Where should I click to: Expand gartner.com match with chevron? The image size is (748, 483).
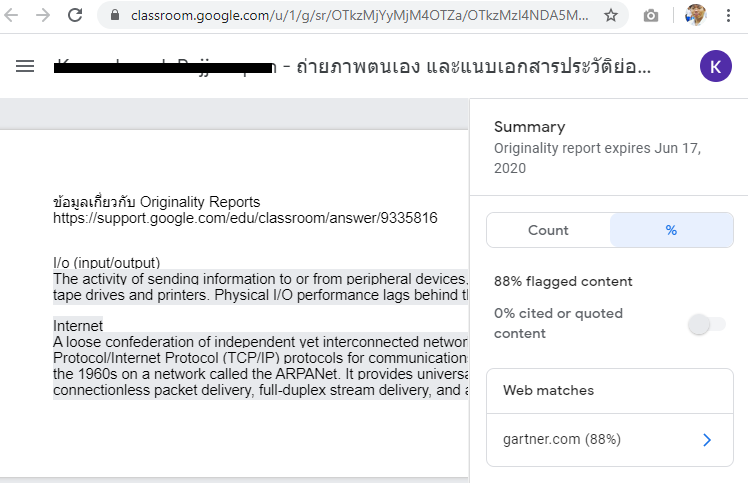[x=707, y=440]
